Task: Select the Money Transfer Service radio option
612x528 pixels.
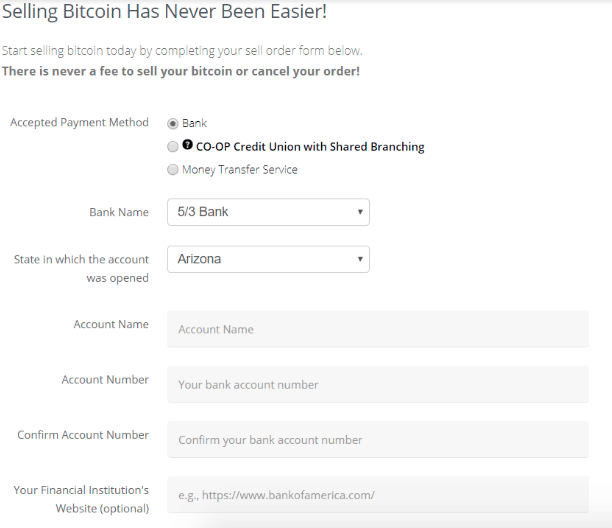Action: click(x=173, y=170)
